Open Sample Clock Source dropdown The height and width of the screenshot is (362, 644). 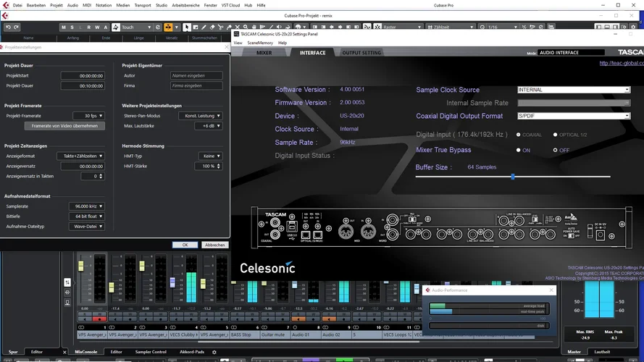tap(573, 90)
